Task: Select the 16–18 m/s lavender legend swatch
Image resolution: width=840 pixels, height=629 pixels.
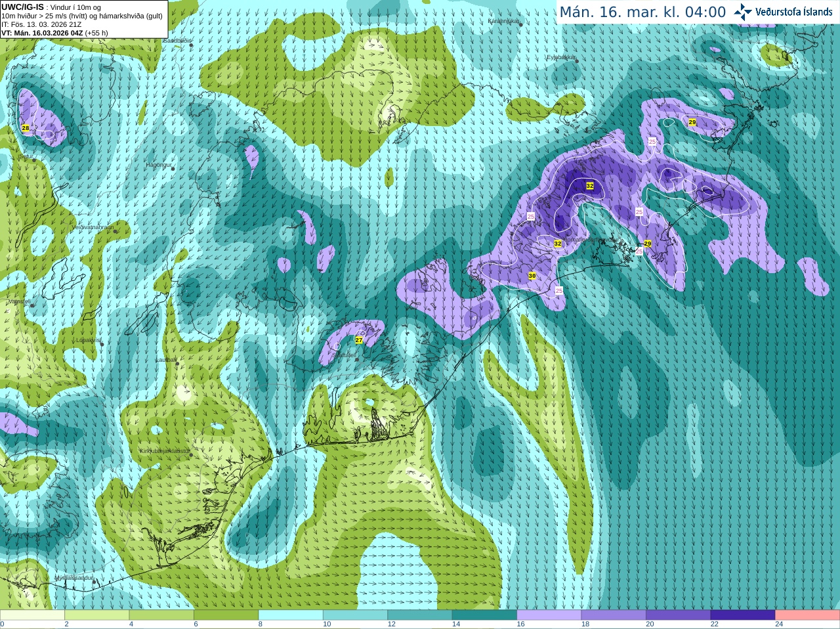Action: tap(549, 615)
